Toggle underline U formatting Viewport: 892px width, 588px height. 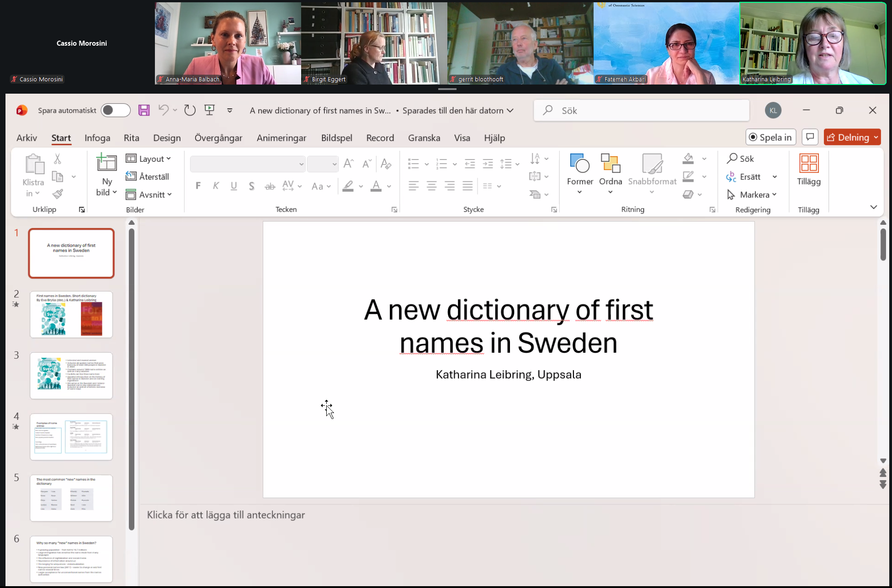tap(234, 185)
